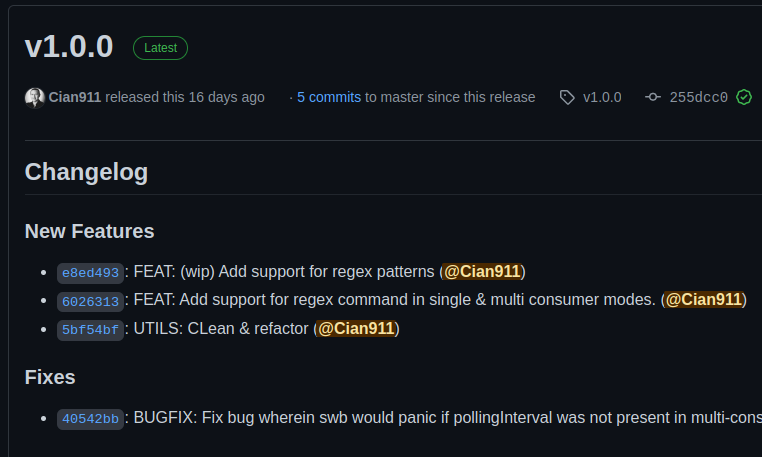Open the Cian911 author profile link

click(x=74, y=97)
